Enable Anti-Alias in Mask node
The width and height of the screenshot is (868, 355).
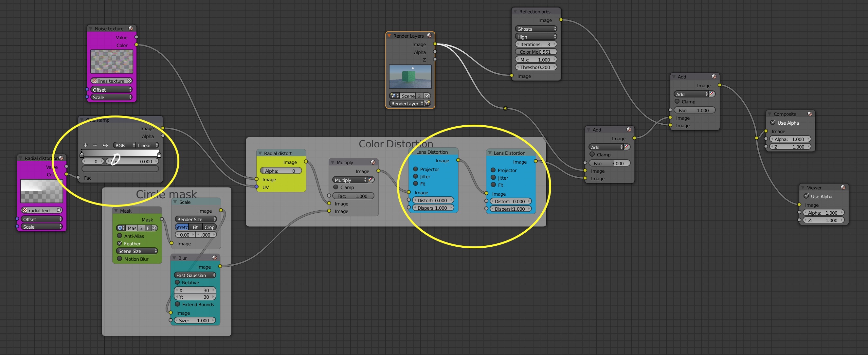pyautogui.click(x=119, y=236)
